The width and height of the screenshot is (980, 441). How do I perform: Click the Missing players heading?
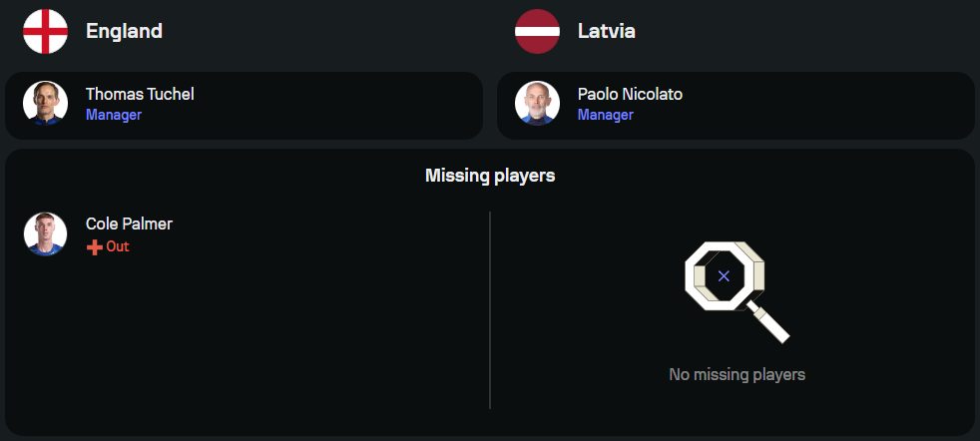click(490, 176)
